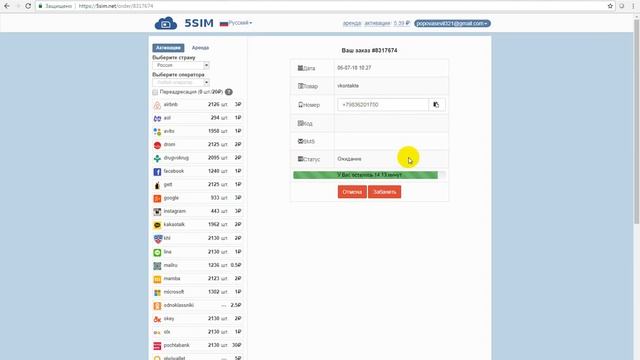This screenshot has width=640, height=360.
Task: Expand the account email dropdown
Action: 452,23
